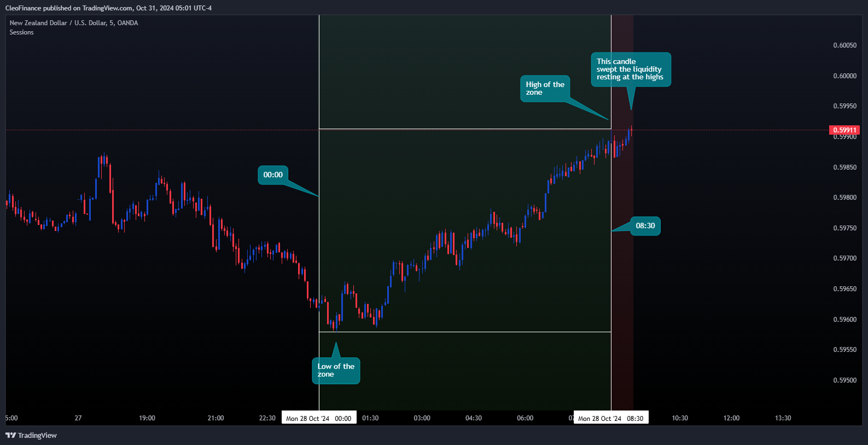Viewport: 868px width, 445px height.
Task: Select the 'This candle swept the liquidity' note
Action: click(x=631, y=70)
